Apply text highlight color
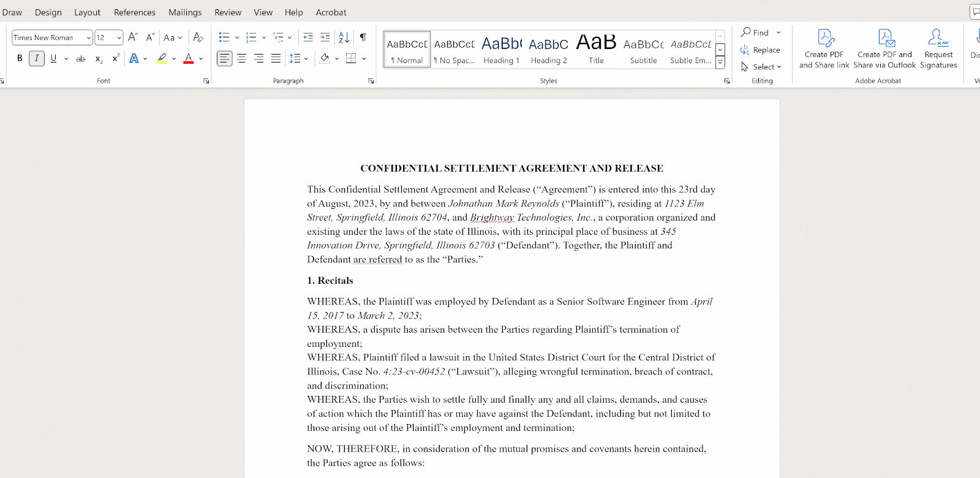The width and height of the screenshot is (980, 478). (162, 59)
